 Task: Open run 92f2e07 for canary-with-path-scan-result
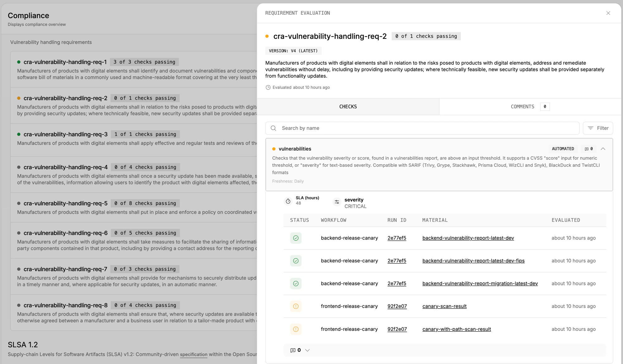click(397, 329)
